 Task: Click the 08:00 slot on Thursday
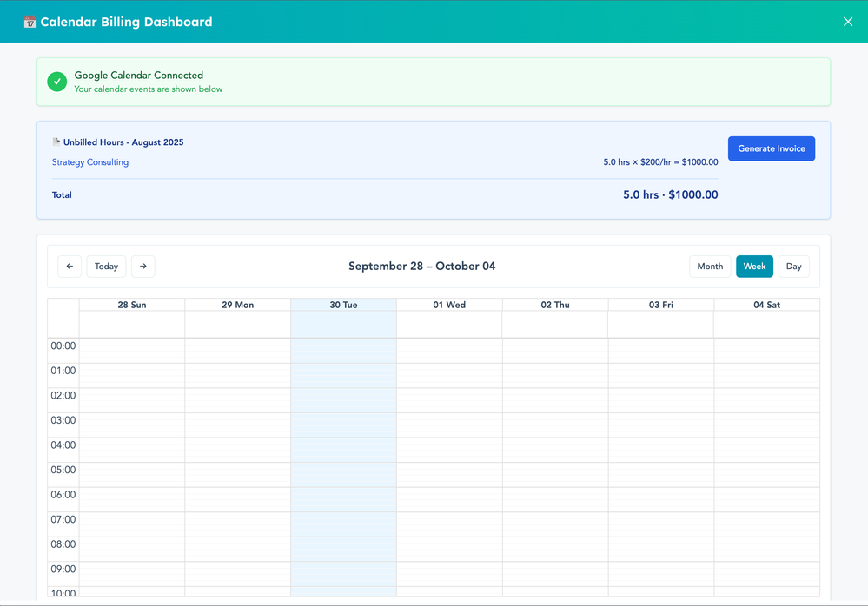point(555,550)
